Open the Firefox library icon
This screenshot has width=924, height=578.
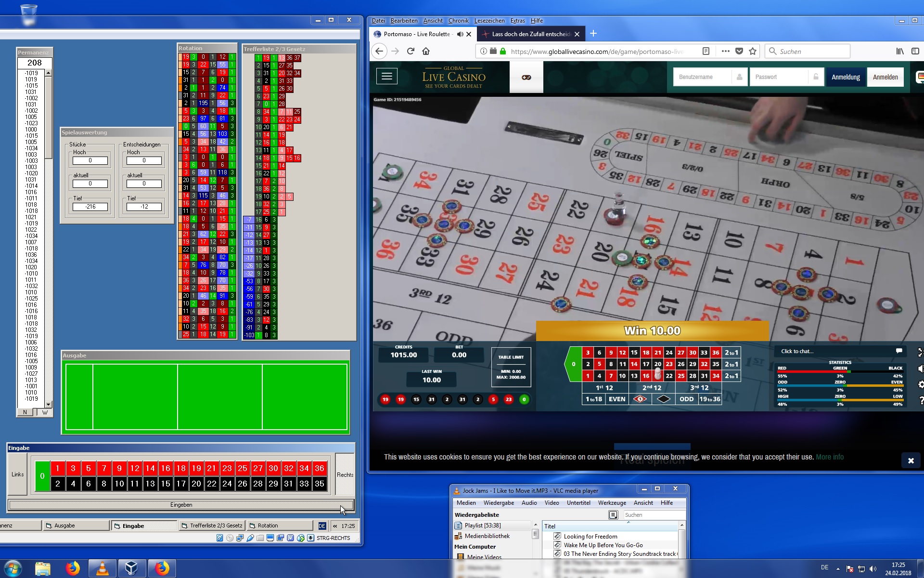tap(899, 51)
